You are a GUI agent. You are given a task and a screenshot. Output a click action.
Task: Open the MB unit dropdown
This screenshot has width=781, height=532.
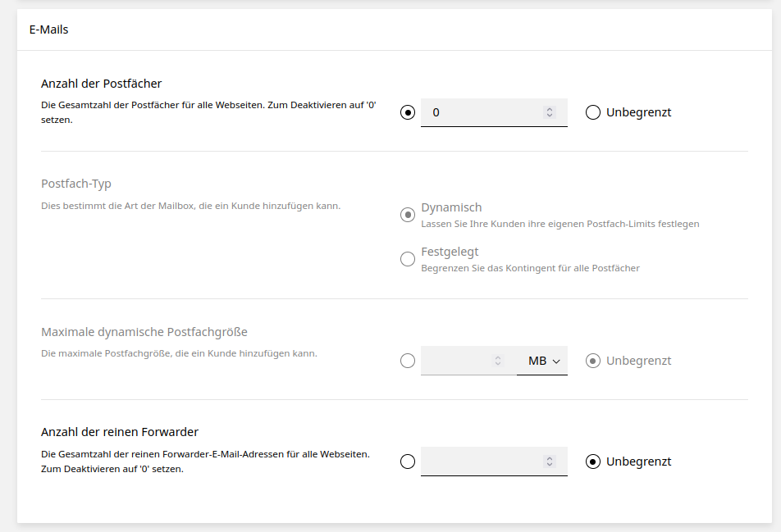click(x=542, y=361)
